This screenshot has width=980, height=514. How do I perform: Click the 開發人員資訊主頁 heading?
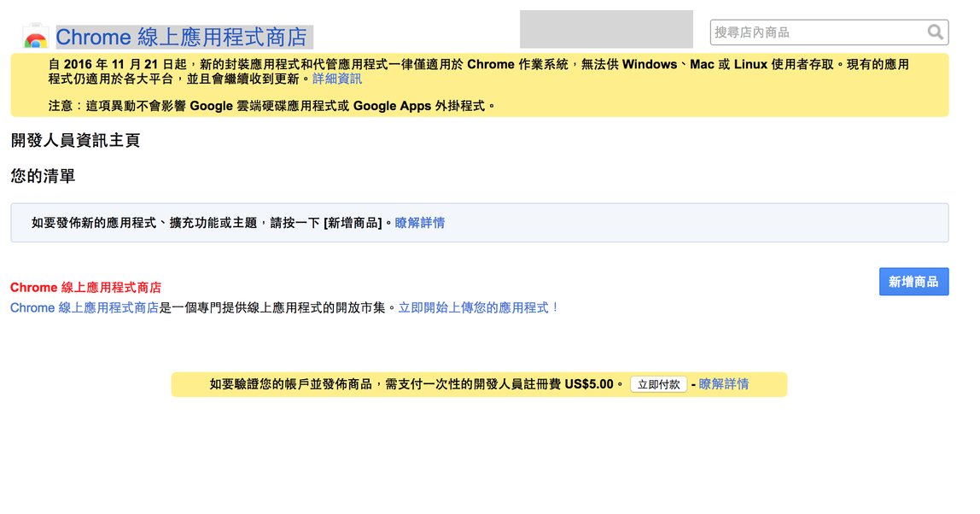pyautogui.click(x=76, y=140)
